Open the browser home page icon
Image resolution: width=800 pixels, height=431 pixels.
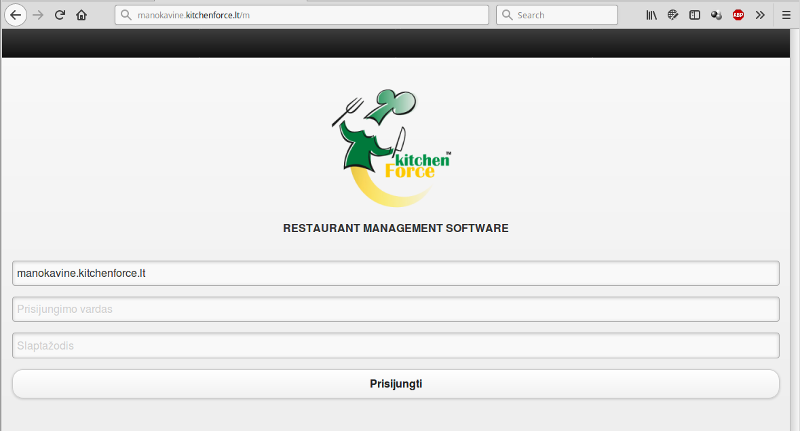[81, 15]
